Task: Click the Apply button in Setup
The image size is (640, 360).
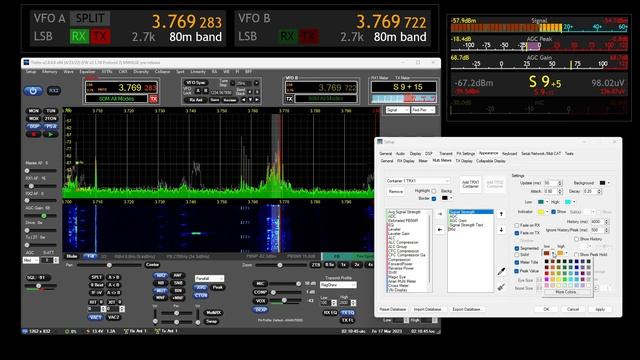Action: (600, 309)
